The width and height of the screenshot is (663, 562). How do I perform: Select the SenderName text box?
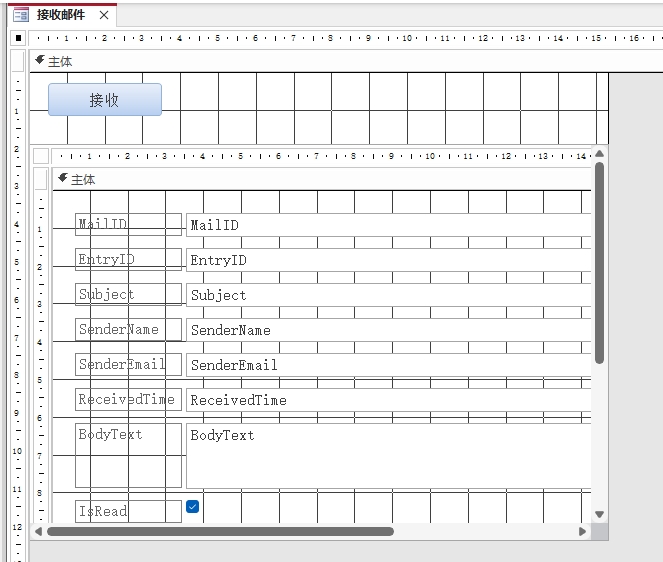click(x=389, y=330)
